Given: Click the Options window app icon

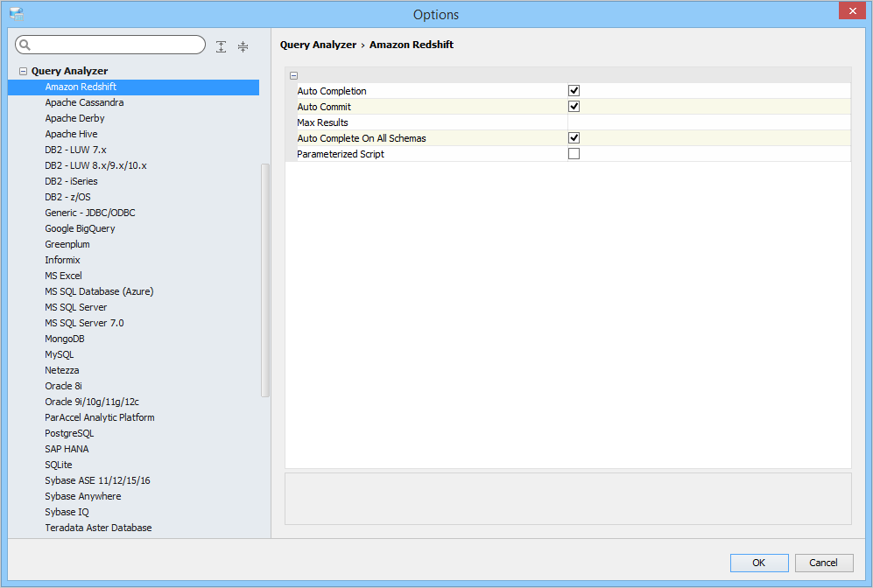Looking at the screenshot, I should 16,14.
